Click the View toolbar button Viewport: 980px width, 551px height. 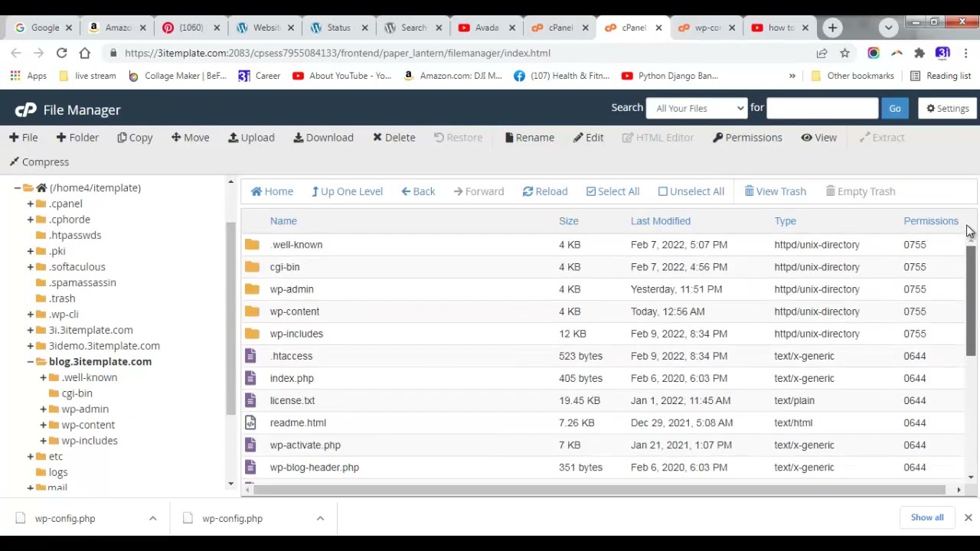[x=818, y=138]
